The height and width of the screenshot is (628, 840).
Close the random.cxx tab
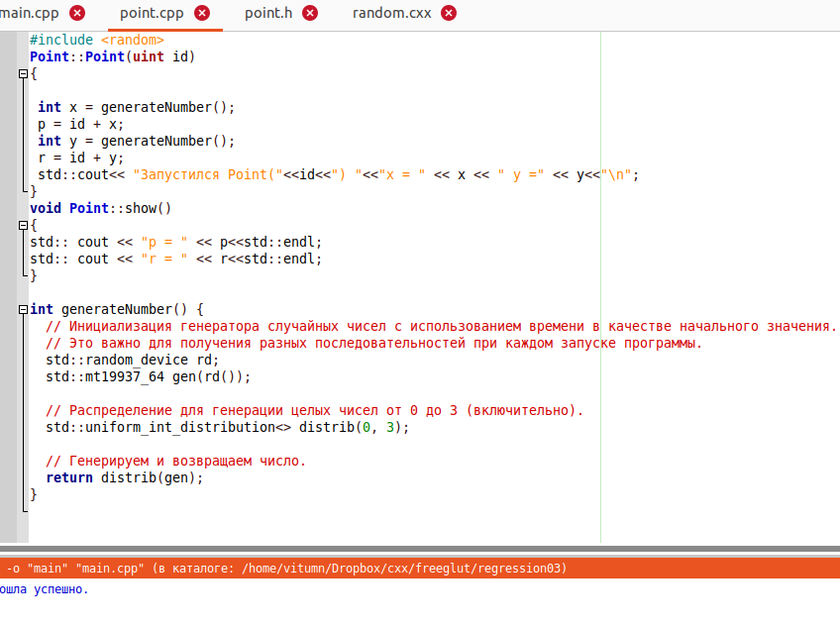[449, 13]
